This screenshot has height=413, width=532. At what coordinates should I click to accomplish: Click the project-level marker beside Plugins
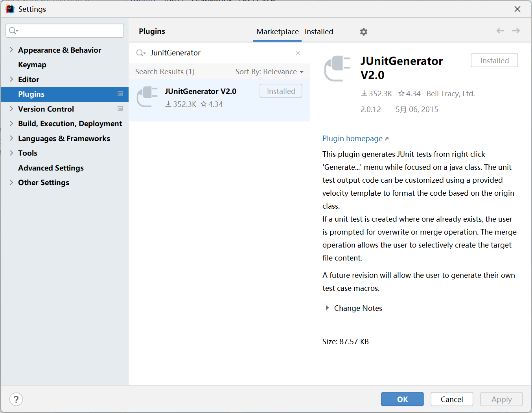pos(120,94)
